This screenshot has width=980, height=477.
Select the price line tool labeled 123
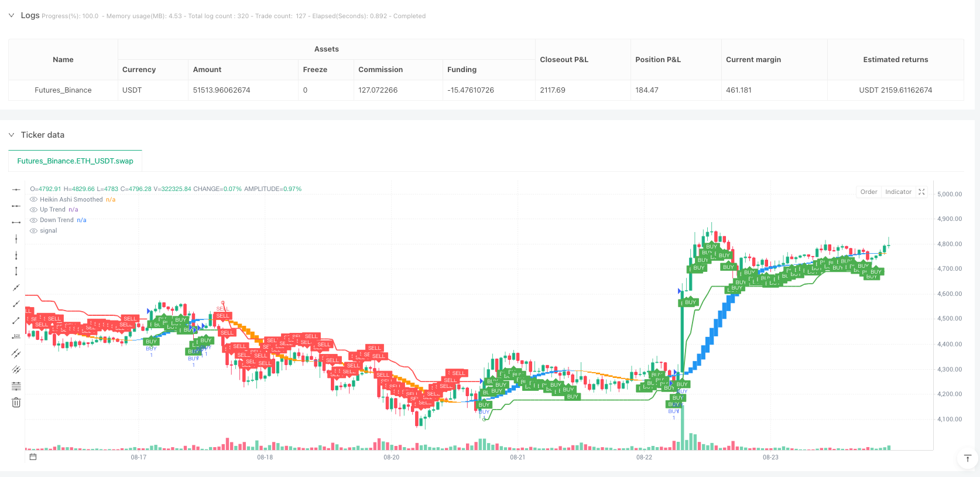pyautogui.click(x=16, y=336)
